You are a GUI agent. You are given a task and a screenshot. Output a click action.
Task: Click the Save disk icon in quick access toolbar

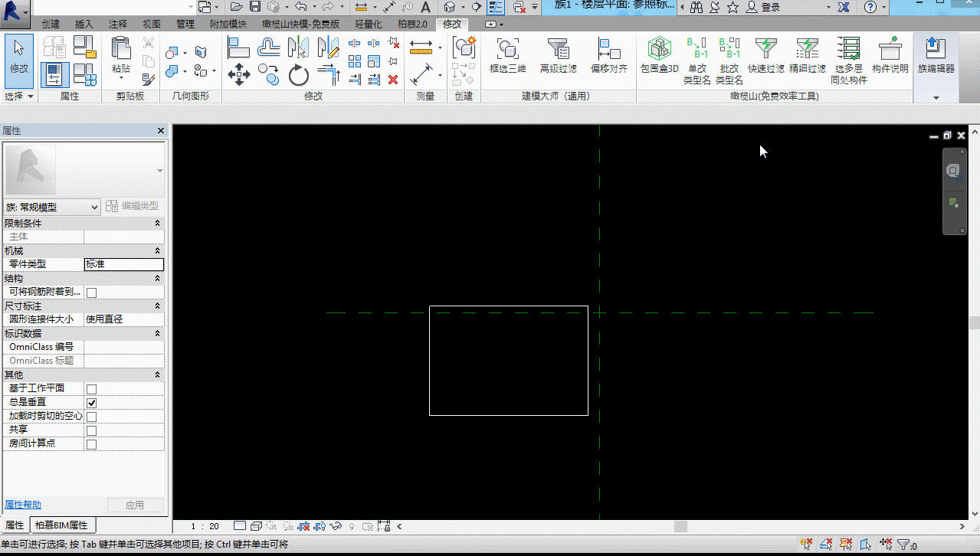point(255,7)
